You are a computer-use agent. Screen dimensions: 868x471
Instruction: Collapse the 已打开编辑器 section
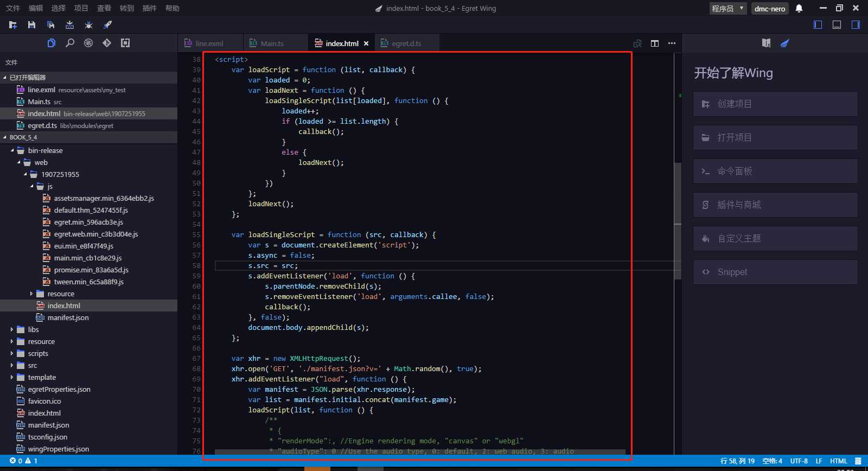tap(5, 78)
